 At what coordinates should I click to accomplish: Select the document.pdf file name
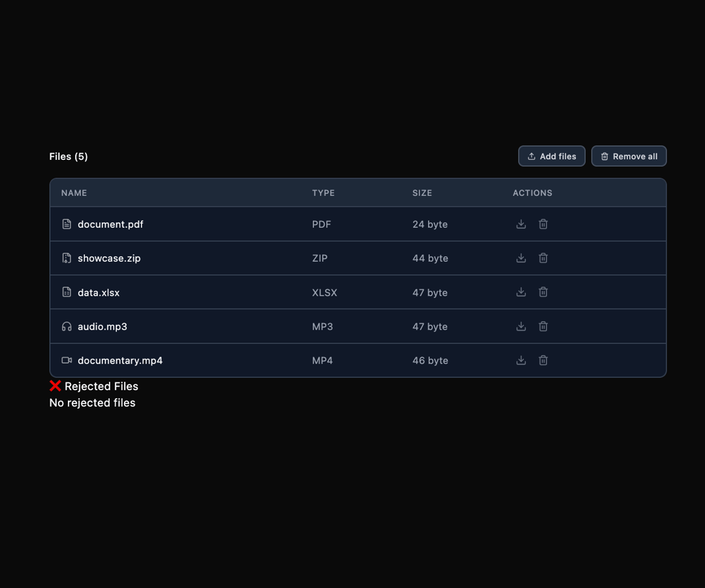(x=110, y=224)
